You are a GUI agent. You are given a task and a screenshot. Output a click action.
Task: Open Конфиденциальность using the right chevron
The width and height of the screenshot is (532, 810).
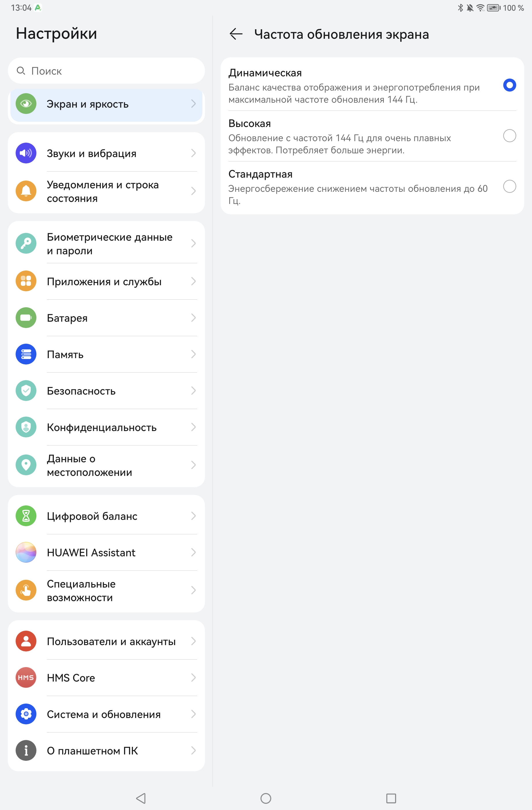pyautogui.click(x=193, y=427)
